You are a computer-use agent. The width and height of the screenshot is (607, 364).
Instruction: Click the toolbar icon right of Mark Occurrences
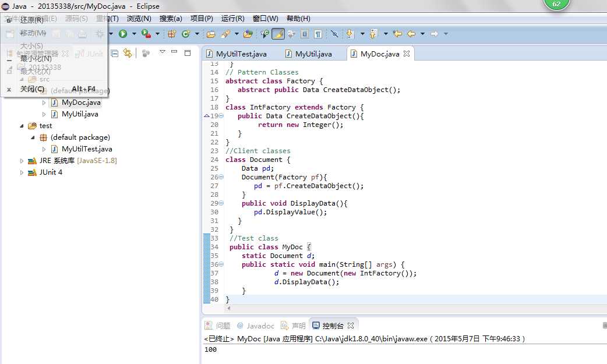tap(291, 34)
